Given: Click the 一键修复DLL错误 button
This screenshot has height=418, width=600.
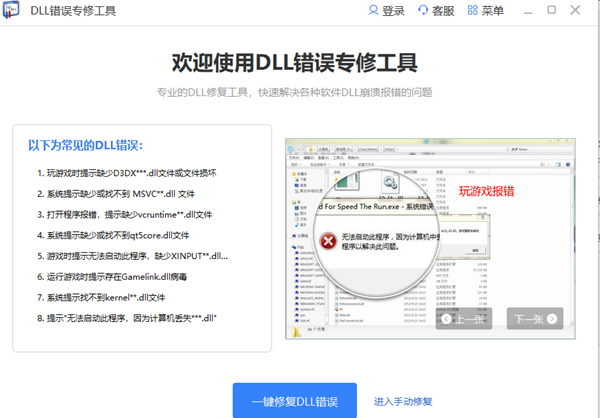Looking at the screenshot, I should [x=295, y=400].
